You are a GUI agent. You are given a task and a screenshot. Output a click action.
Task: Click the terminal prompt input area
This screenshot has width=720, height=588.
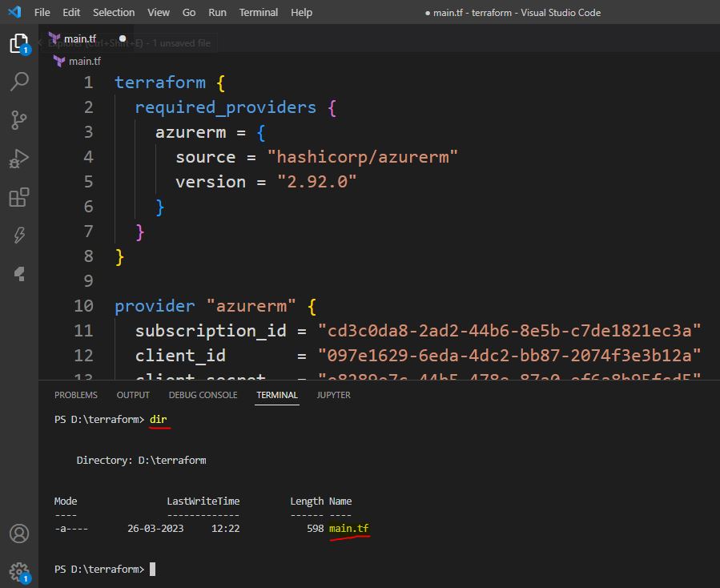(153, 570)
